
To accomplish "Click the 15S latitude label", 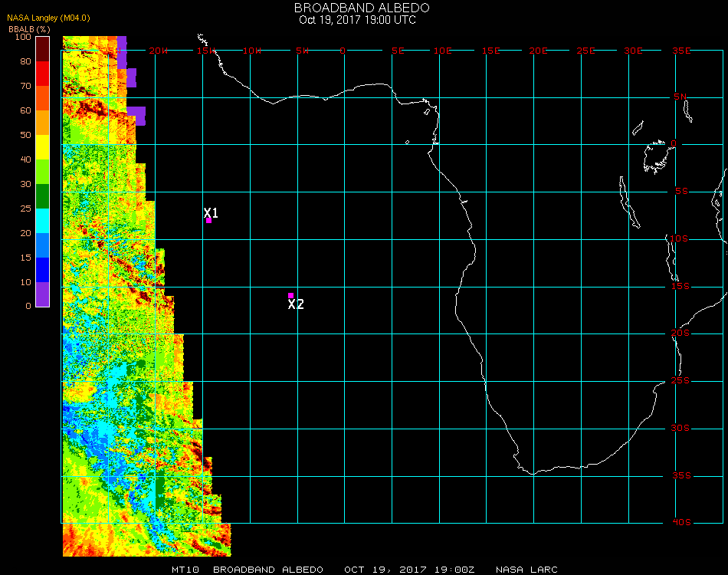I will point(680,286).
